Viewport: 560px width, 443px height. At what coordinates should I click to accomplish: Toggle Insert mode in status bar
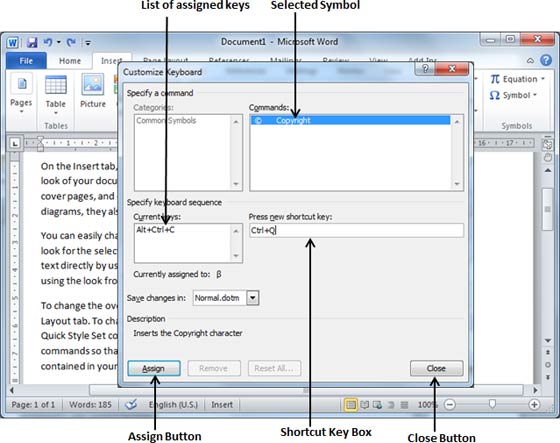point(222,405)
